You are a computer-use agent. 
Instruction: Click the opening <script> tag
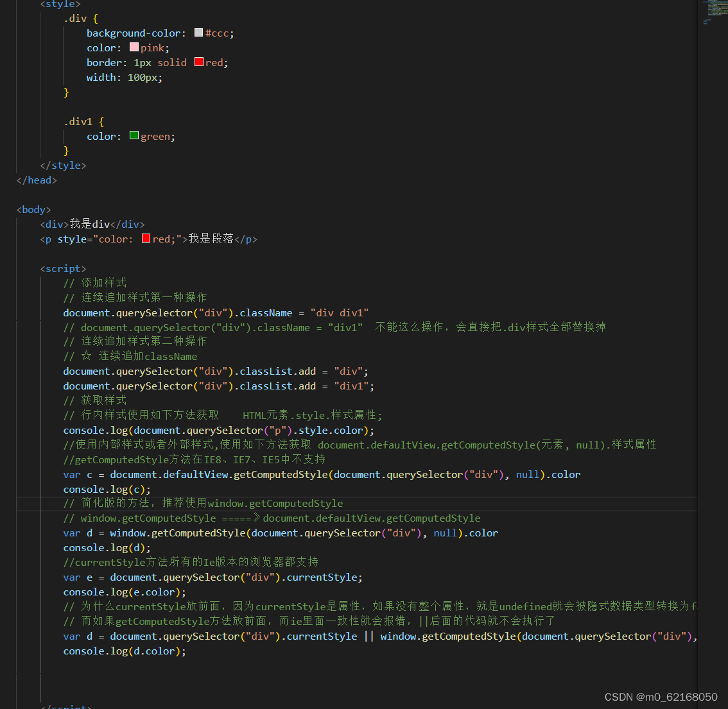click(63, 269)
